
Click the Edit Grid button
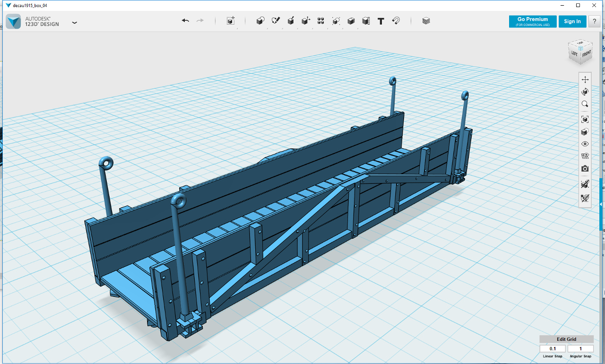point(566,339)
